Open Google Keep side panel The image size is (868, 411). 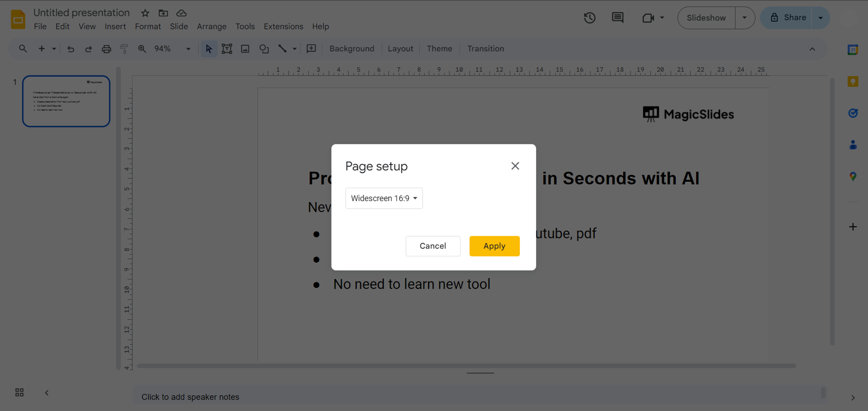click(853, 82)
